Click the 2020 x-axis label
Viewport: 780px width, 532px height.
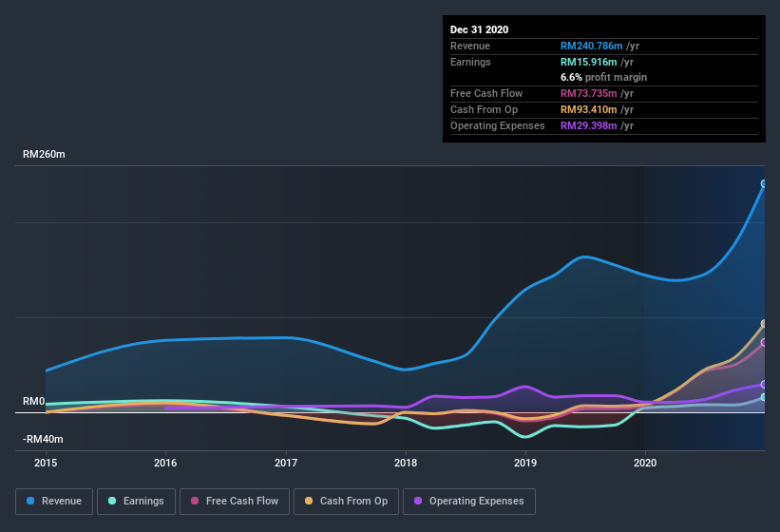pos(645,463)
